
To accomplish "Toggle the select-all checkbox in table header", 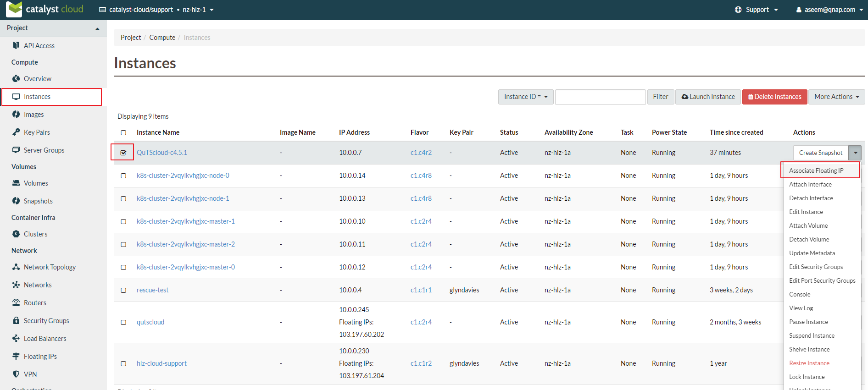I will point(123,132).
